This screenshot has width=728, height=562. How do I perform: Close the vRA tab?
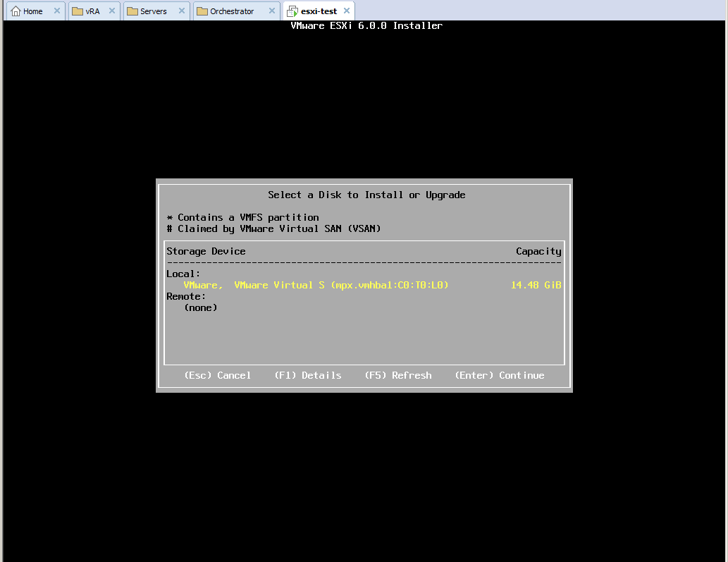[x=111, y=11]
